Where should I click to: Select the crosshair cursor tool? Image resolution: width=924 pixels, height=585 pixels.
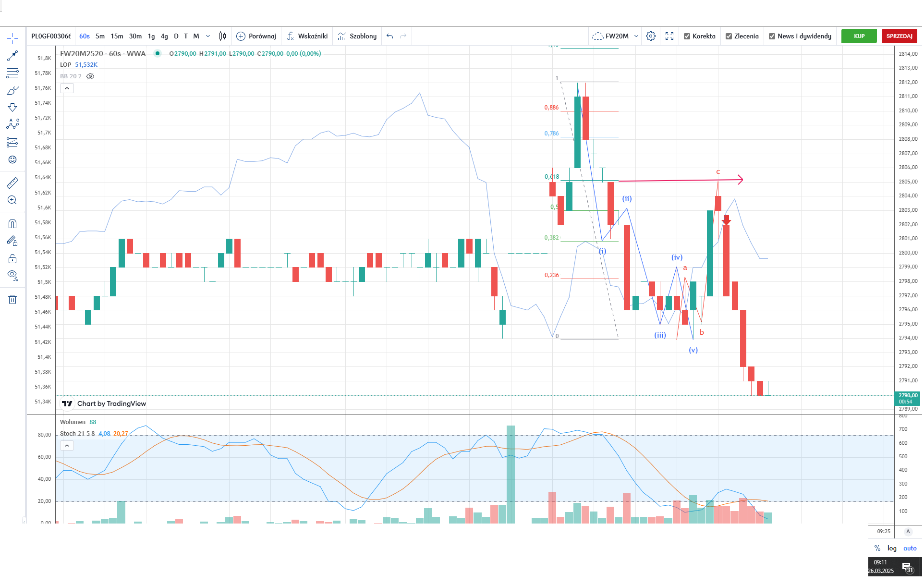point(12,38)
